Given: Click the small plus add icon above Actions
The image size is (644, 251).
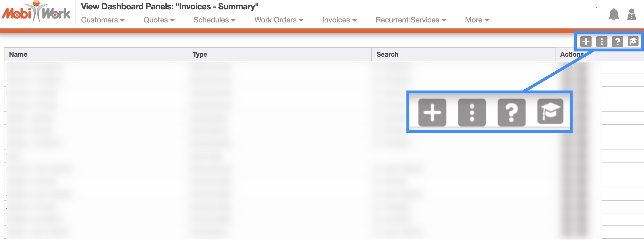Looking at the screenshot, I should pyautogui.click(x=586, y=41).
